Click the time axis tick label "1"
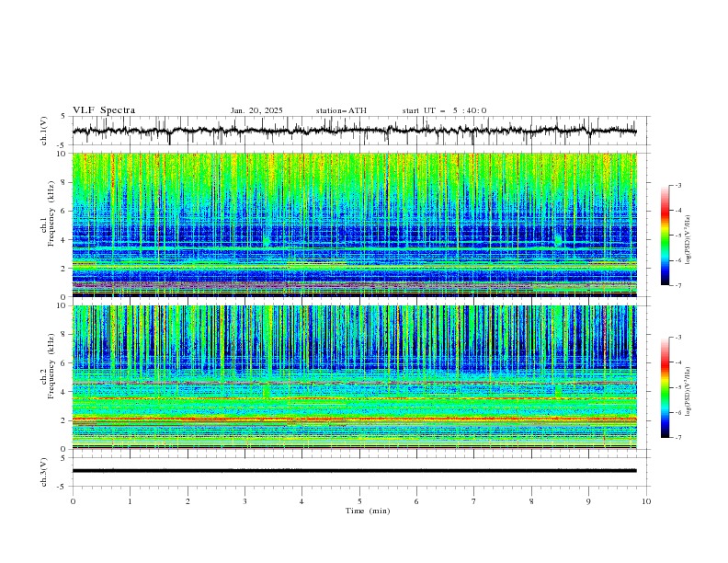 [x=130, y=501]
